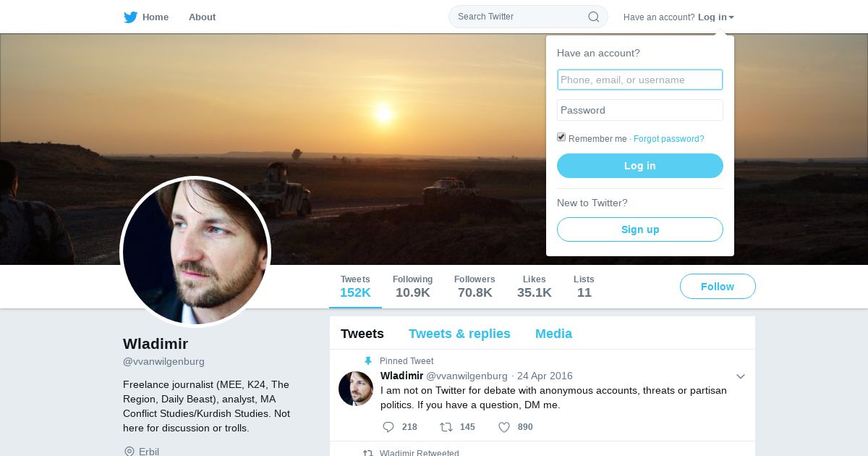
Task: Click the Sign up button
Action: pyautogui.click(x=640, y=229)
